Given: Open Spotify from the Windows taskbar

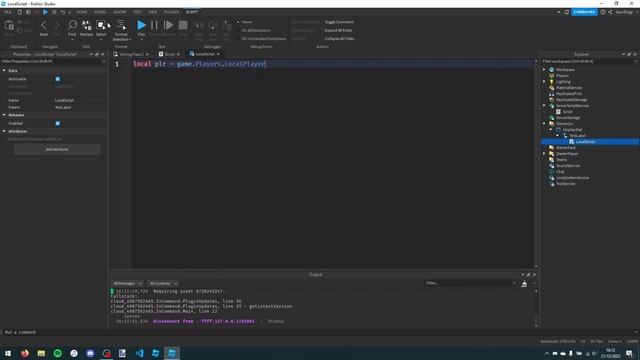Looking at the screenshot, I should (x=58, y=353).
